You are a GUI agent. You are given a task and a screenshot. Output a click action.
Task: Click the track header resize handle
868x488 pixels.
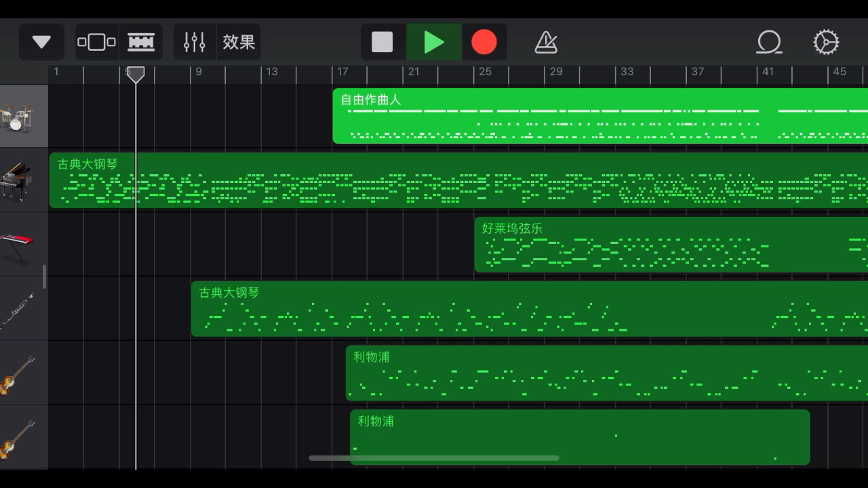45,277
